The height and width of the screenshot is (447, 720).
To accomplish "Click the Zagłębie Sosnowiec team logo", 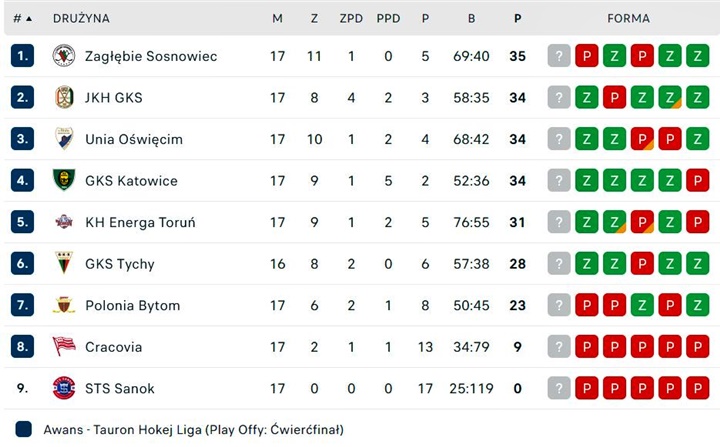I will point(64,56).
